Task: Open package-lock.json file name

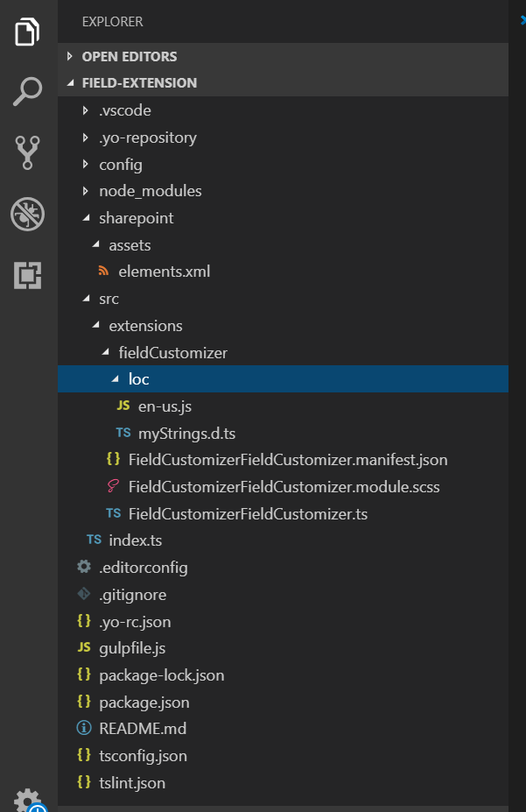Action: [x=162, y=675]
